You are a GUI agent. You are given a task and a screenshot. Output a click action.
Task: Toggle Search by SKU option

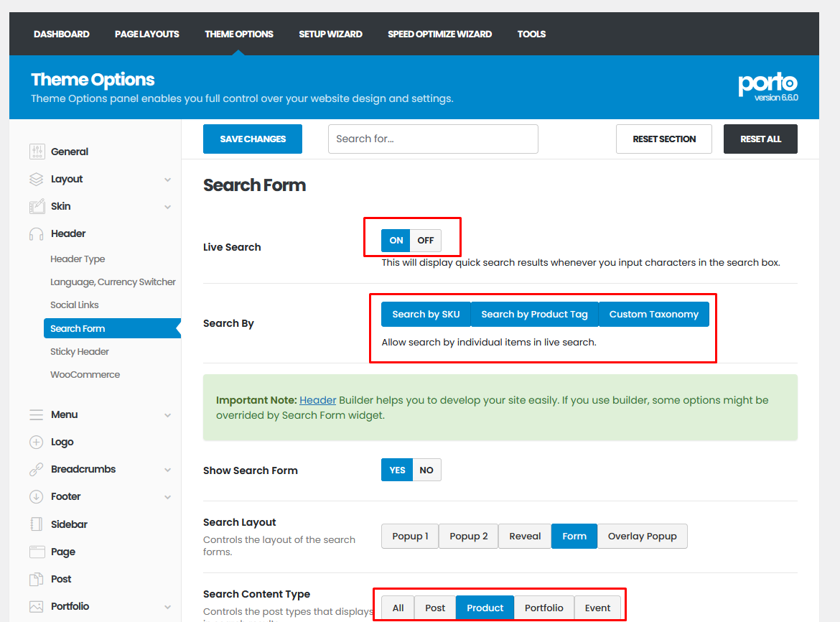[x=426, y=315]
